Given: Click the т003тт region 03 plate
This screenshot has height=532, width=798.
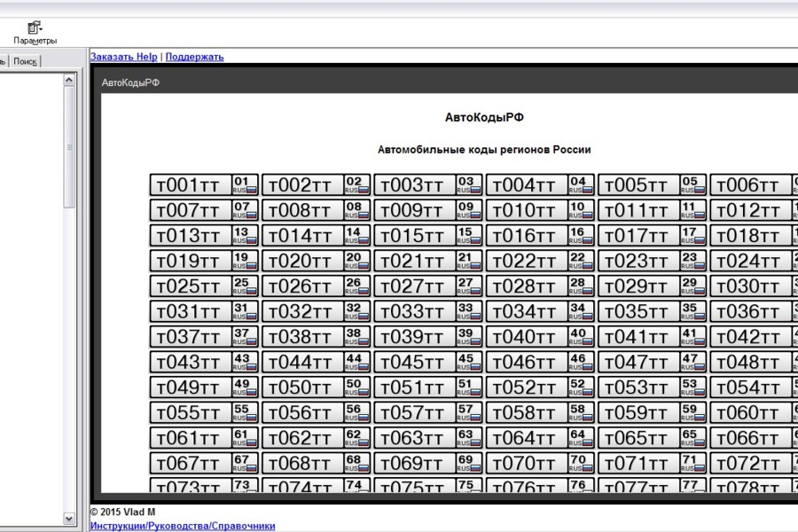Looking at the screenshot, I should [x=428, y=184].
